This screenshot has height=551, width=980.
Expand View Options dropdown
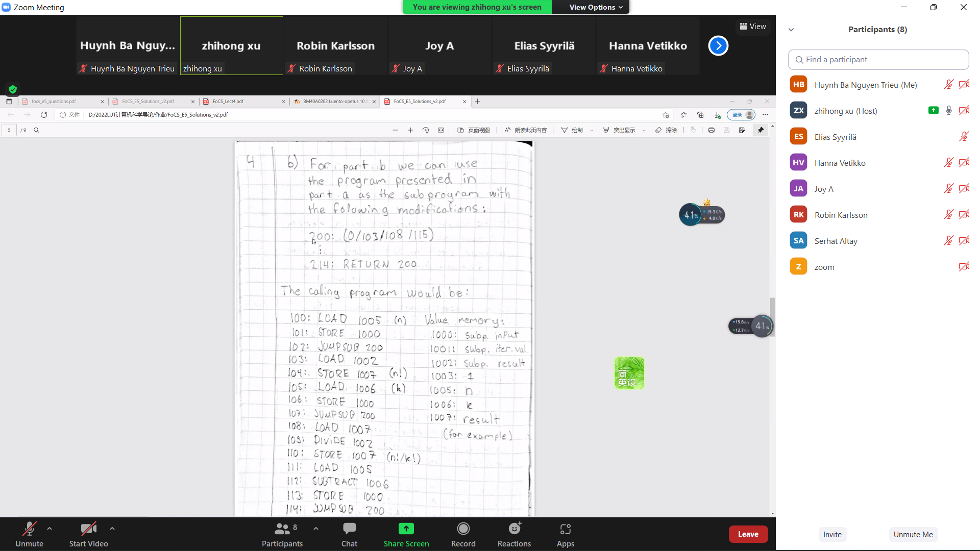[596, 7]
